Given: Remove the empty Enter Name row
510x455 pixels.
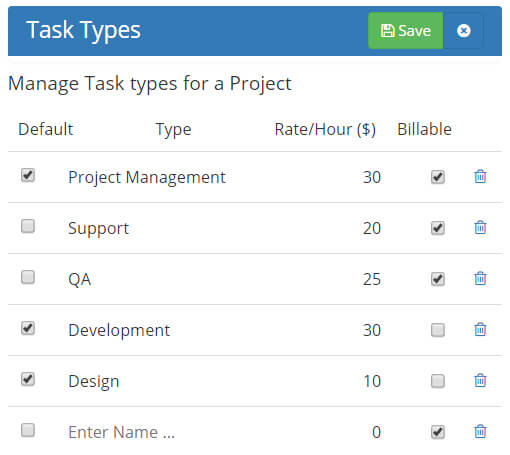Looking at the screenshot, I should tap(480, 431).
